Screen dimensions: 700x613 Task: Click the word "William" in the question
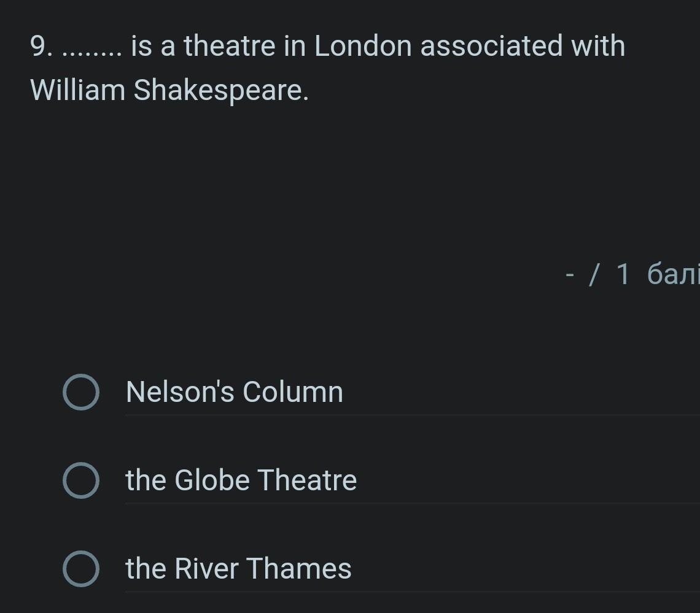click(77, 91)
